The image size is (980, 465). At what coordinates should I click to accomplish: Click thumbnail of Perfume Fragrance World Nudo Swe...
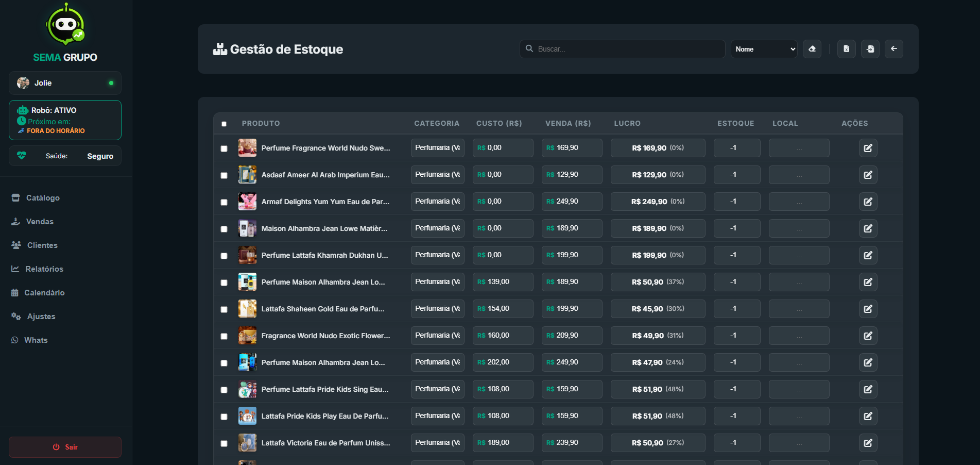click(x=247, y=148)
